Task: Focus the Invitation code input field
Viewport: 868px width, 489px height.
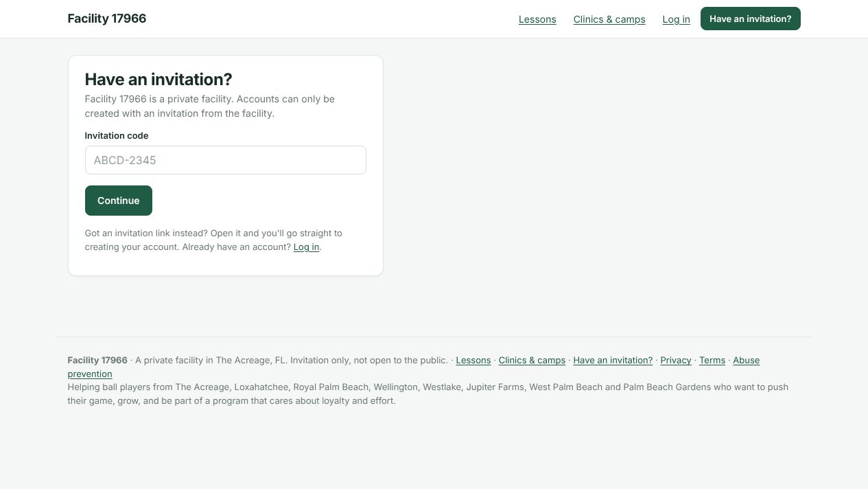Action: [x=225, y=160]
